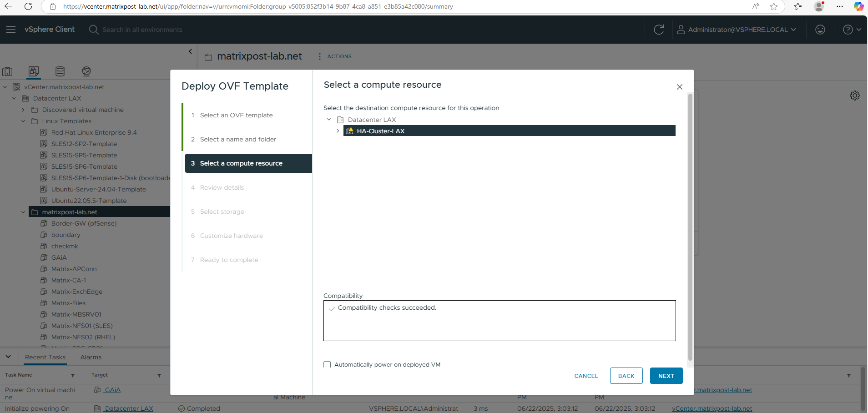The height and width of the screenshot is (413, 868).
Task: Reload the browser page
Action: click(x=28, y=6)
